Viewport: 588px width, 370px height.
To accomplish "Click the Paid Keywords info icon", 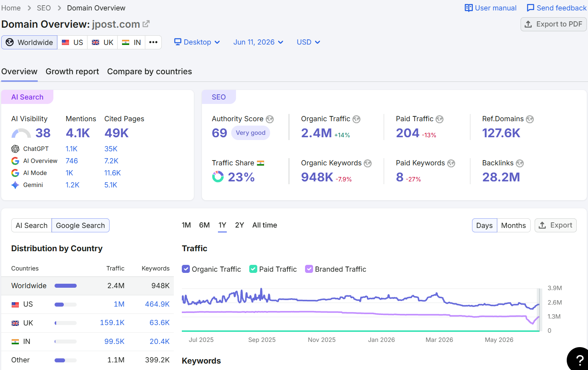I will 451,163.
